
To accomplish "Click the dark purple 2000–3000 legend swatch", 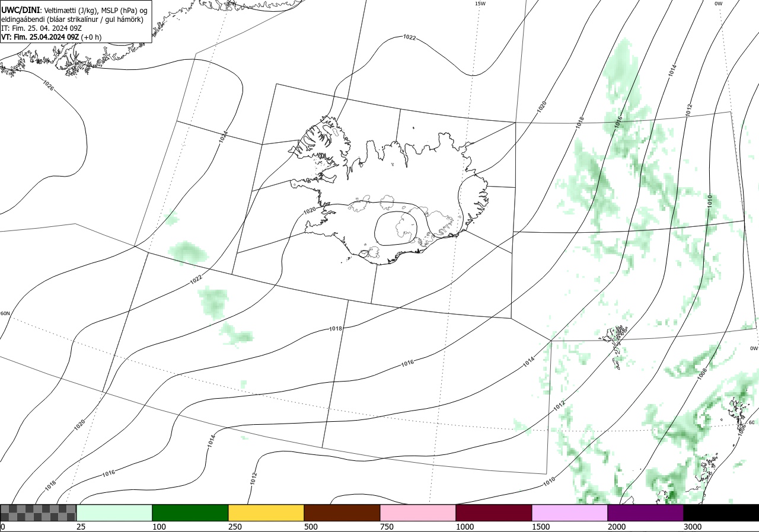I will pyautogui.click(x=646, y=512).
